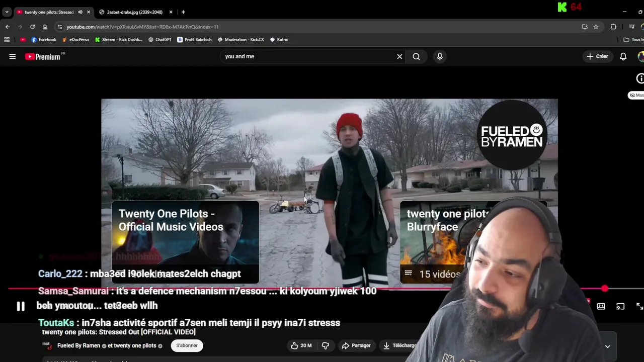This screenshot has height=362, width=644.
Task: Open Stream - Kick Dashboard bookmark
Action: (119, 40)
